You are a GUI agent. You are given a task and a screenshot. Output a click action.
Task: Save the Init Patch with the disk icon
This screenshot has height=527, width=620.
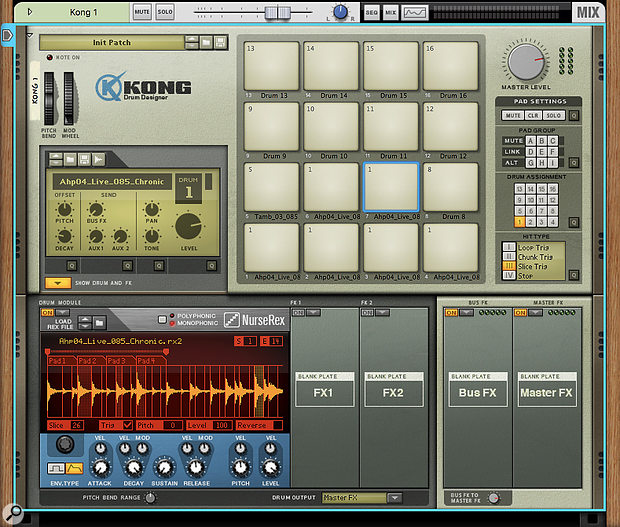220,42
